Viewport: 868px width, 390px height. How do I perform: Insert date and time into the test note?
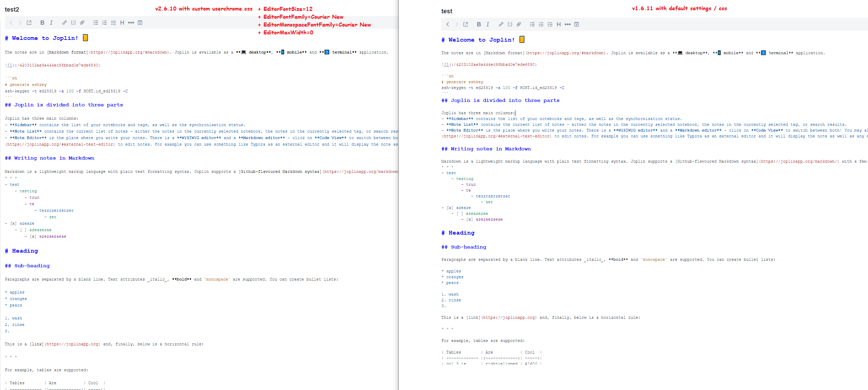point(577,24)
